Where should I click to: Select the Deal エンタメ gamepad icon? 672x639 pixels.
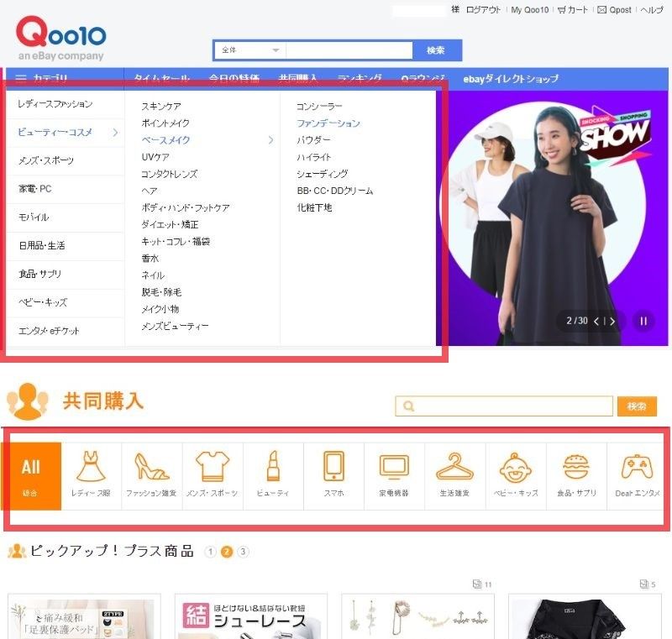point(638,466)
